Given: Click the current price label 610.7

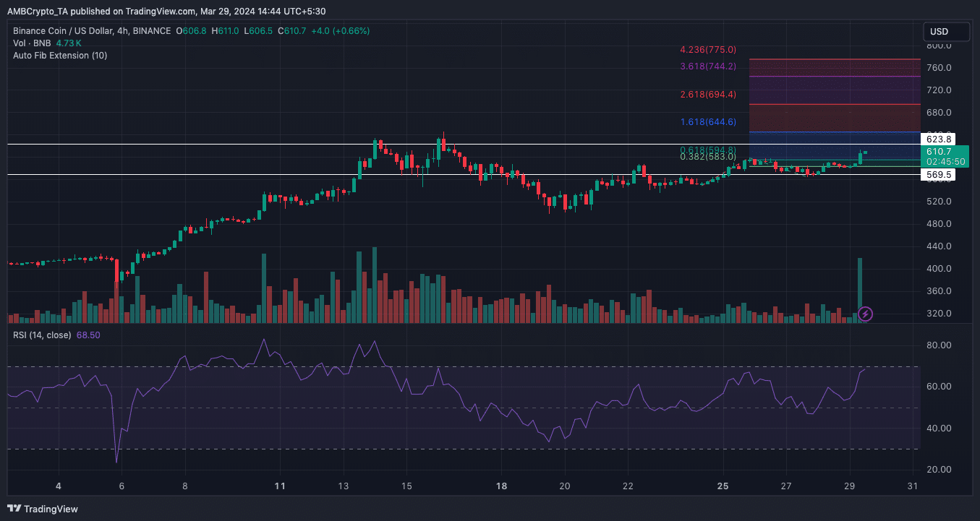Looking at the screenshot, I should tap(937, 152).
